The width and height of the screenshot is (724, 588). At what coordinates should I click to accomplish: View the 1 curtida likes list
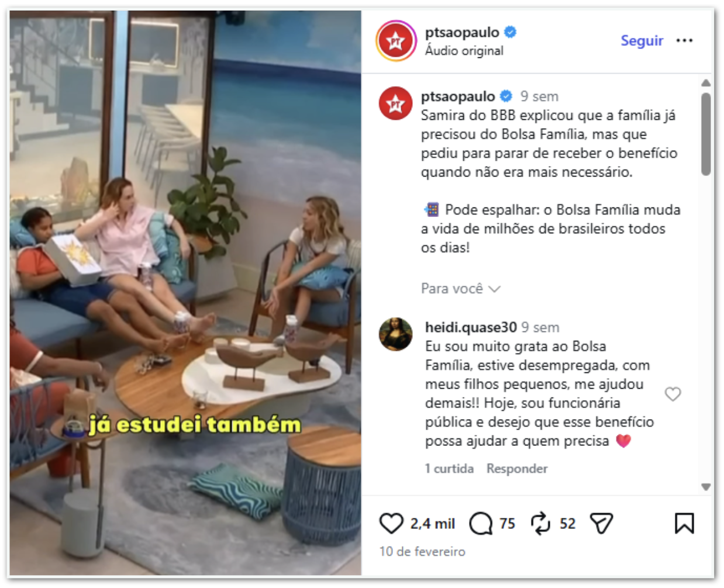point(449,469)
